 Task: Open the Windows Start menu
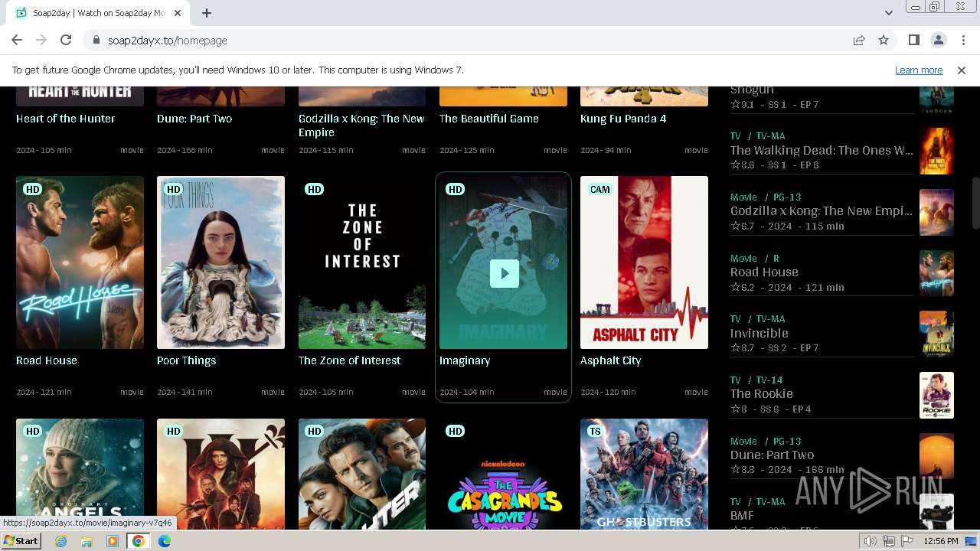[x=21, y=541]
